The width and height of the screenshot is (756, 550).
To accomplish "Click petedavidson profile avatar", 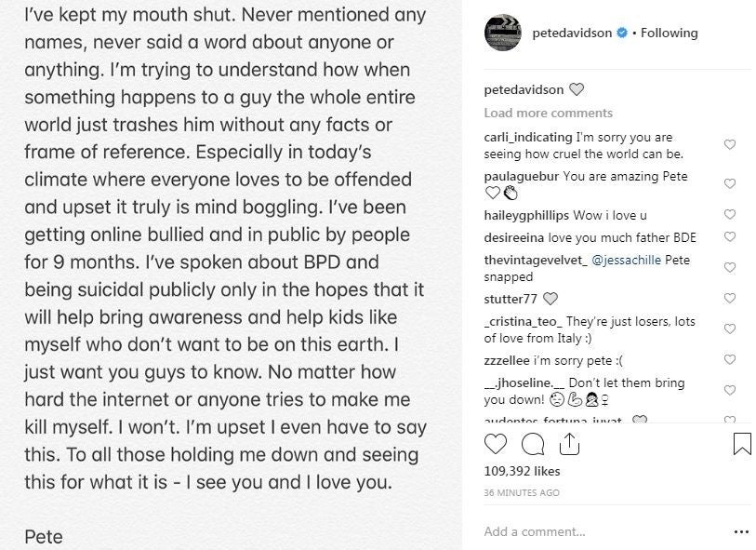I will coord(502,33).
